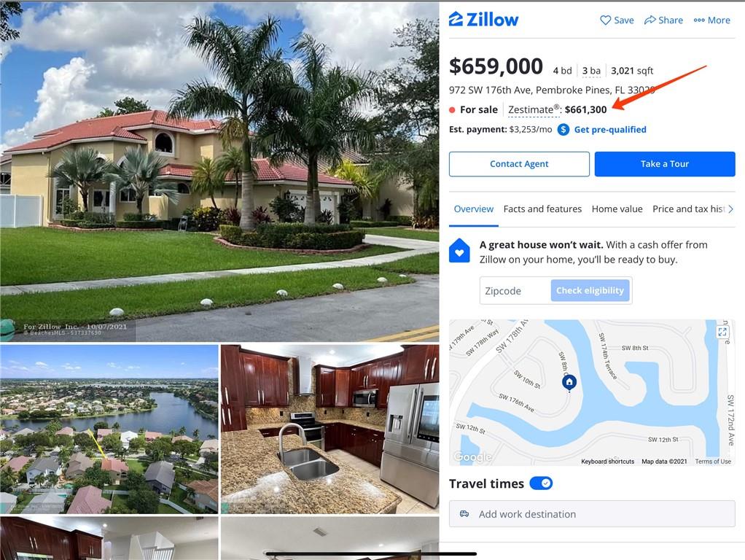The height and width of the screenshot is (560, 745).
Task: Open the Home value tab
Action: 617,209
